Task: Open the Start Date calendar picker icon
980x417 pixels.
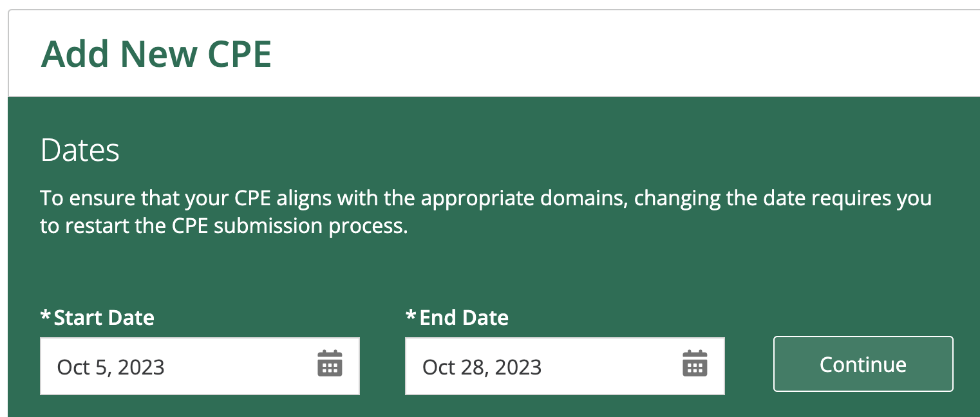Action: (x=330, y=364)
